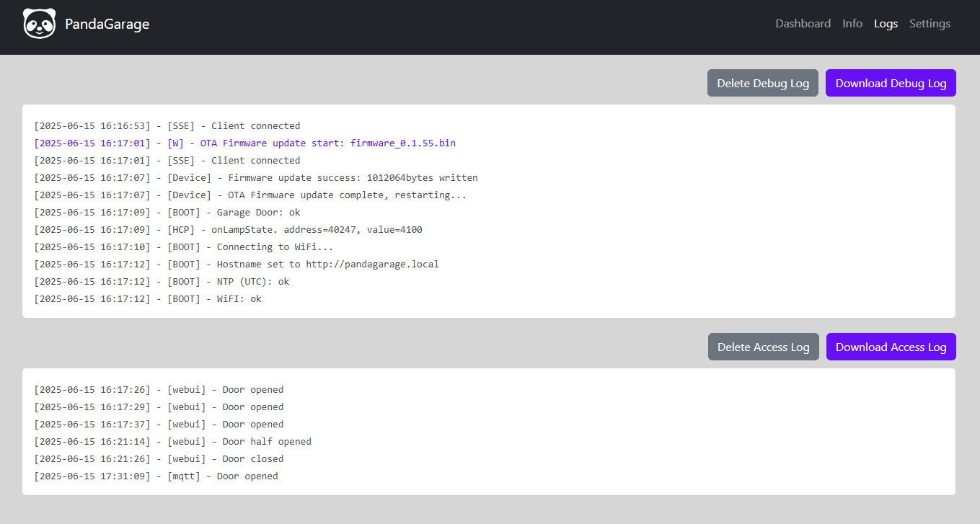Click the Hostname set to pandagarage.local line
The image size is (980, 524).
(x=237, y=265)
